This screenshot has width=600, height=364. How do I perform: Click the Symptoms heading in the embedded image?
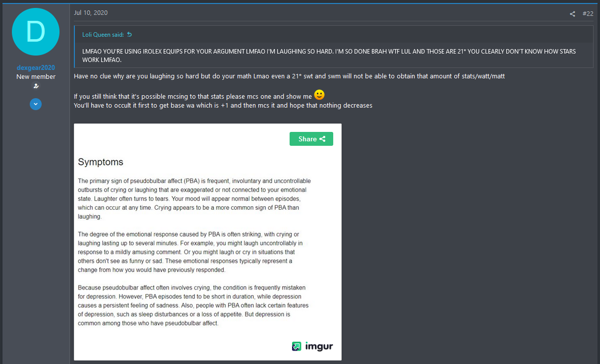point(101,162)
